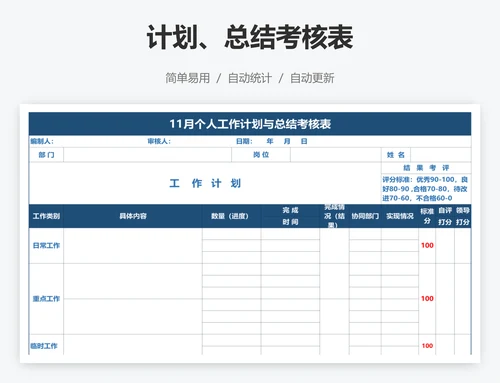The height and width of the screenshot is (383, 500).
Task: Select the 领导打分 column header
Action: (x=463, y=216)
